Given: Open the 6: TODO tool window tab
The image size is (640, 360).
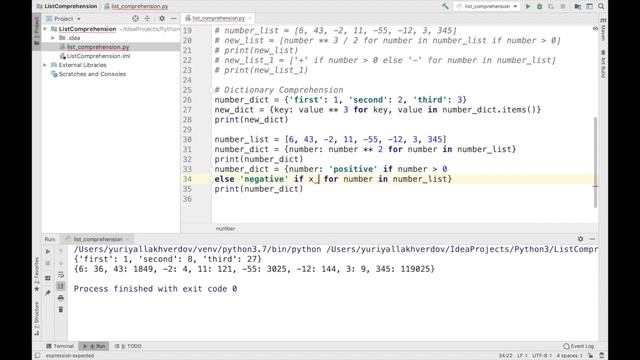Looking at the screenshot, I should [128, 346].
